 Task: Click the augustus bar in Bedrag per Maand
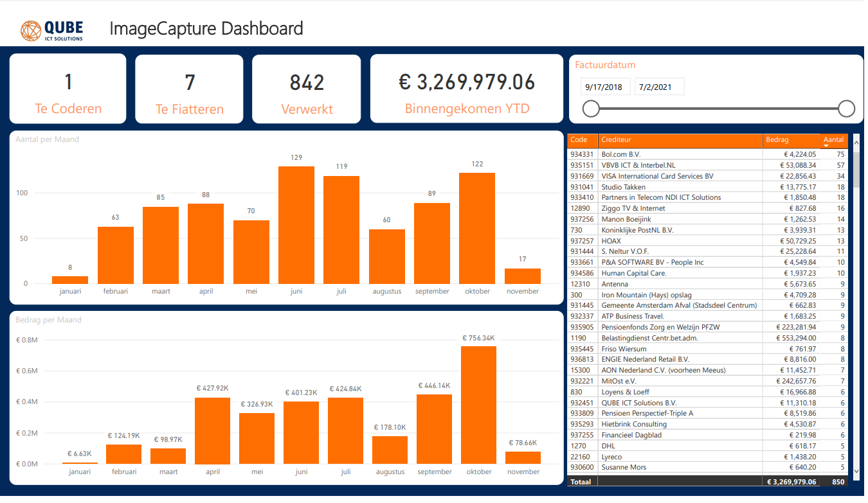[390, 450]
